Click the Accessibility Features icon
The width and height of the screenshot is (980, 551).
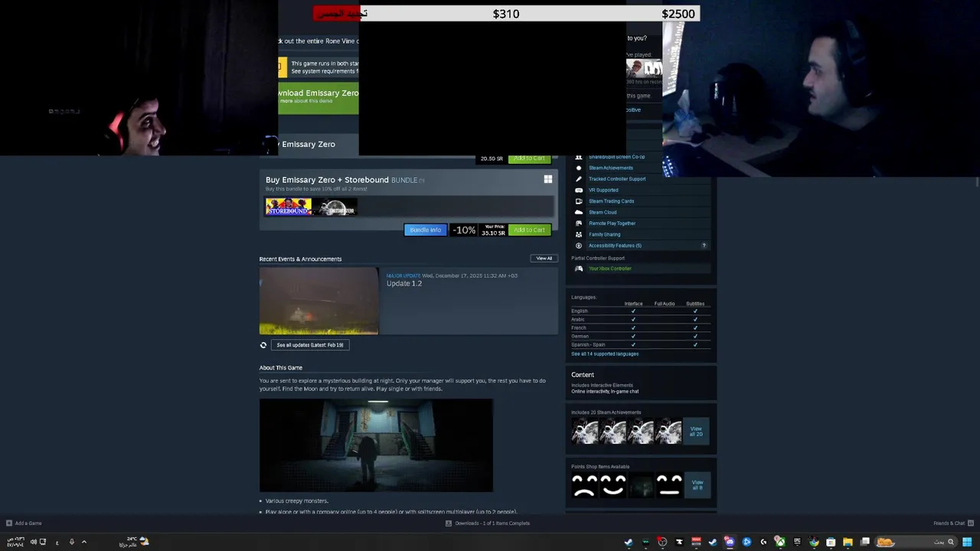point(579,246)
